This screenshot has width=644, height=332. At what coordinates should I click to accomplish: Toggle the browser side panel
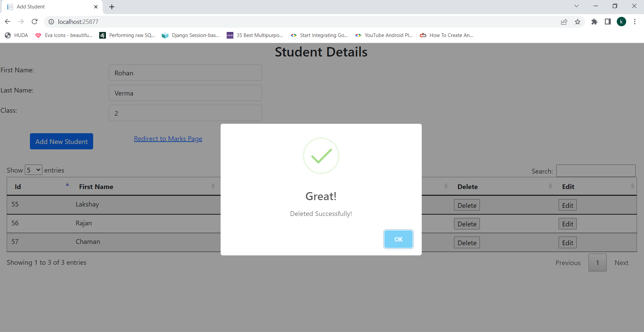pos(608,22)
